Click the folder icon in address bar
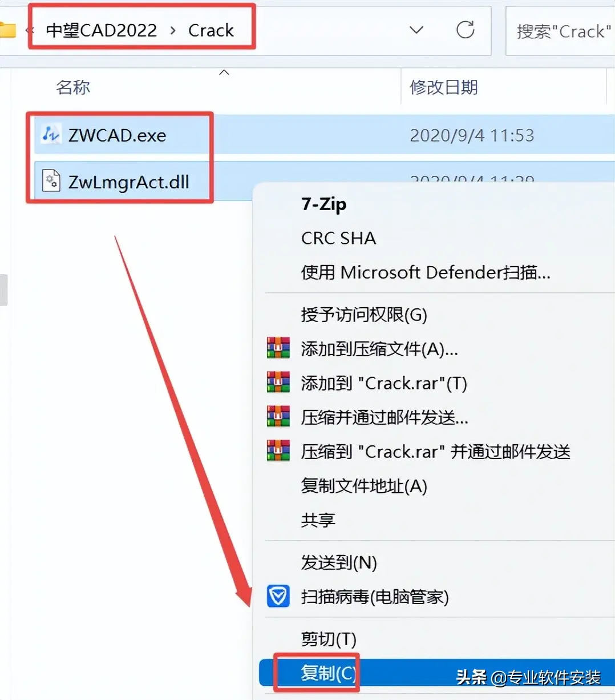Screen dimensions: 615x700 [7, 30]
